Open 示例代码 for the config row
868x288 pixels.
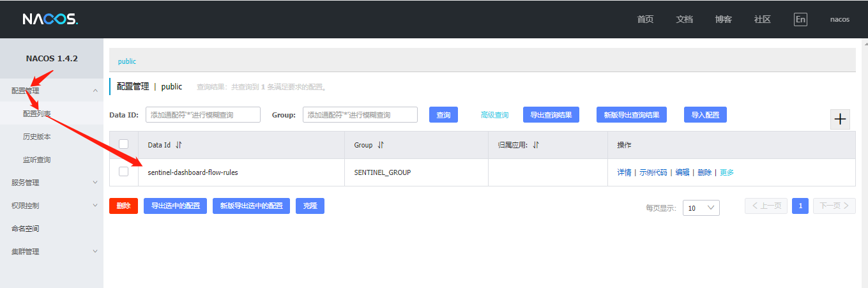[x=653, y=172]
